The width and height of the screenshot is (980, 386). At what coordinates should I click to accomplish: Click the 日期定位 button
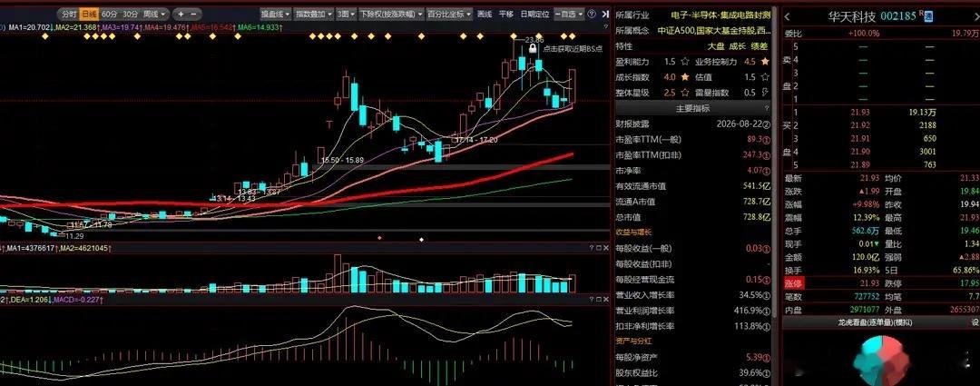point(534,14)
